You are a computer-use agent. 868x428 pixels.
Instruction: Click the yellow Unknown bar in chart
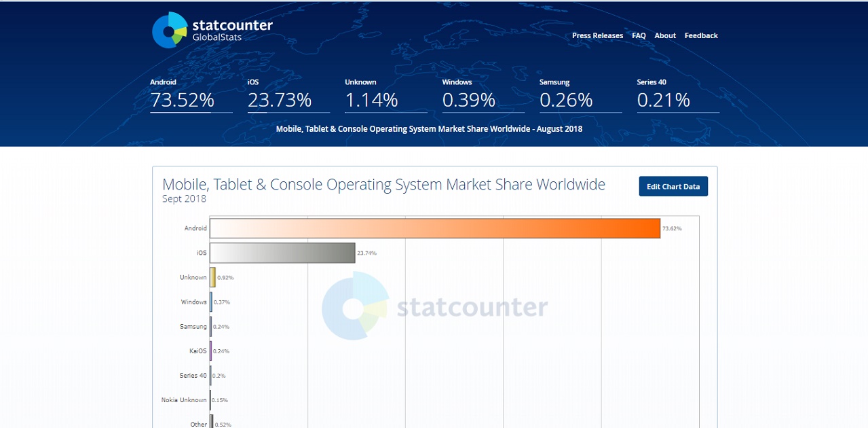pyautogui.click(x=212, y=277)
